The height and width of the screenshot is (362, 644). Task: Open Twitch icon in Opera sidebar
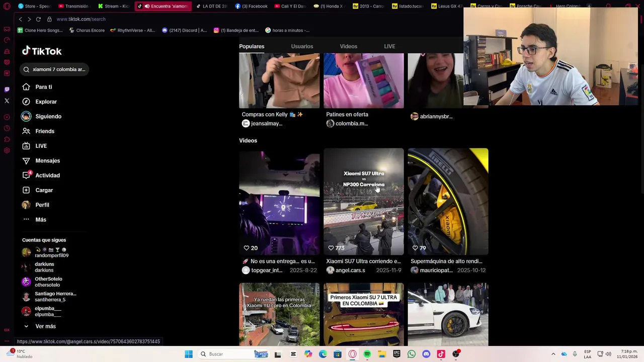(x=7, y=89)
